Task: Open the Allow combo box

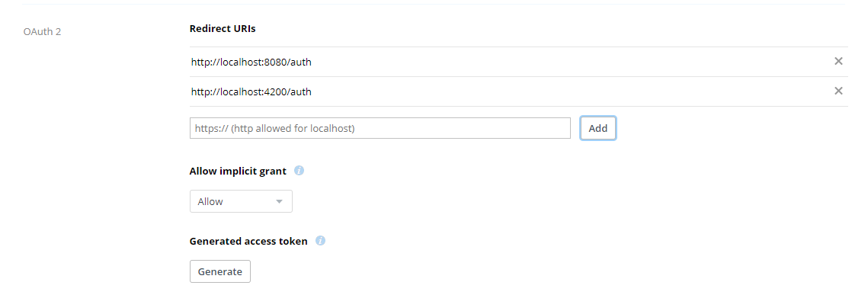Action: pyautogui.click(x=241, y=201)
